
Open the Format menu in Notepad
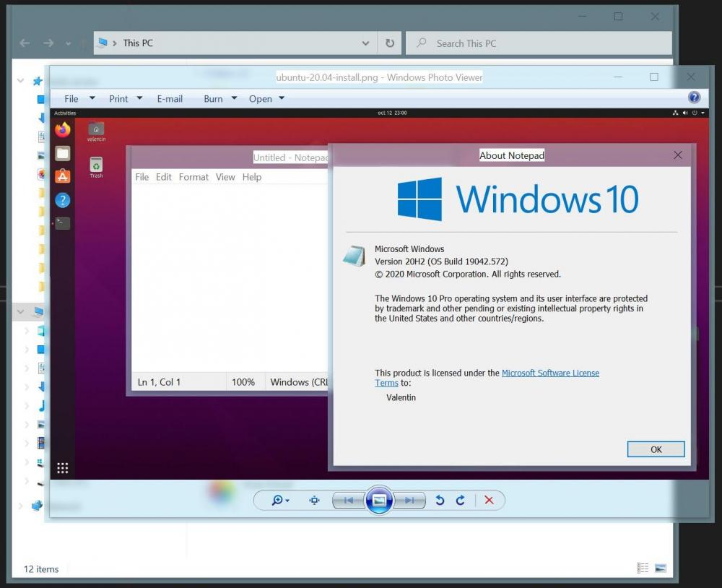193,177
